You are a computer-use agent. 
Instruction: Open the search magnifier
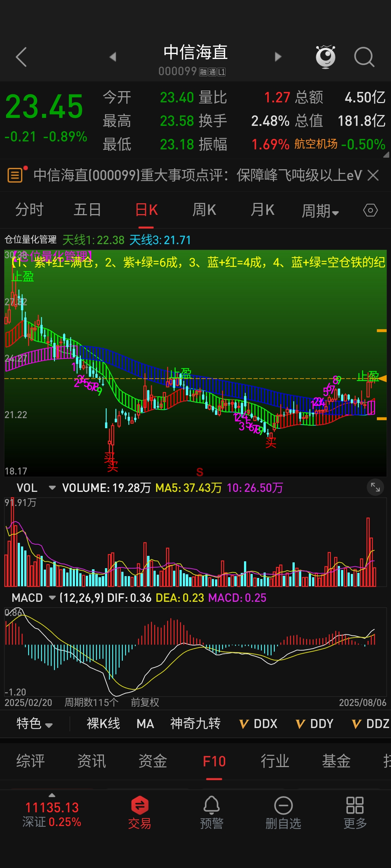364,57
